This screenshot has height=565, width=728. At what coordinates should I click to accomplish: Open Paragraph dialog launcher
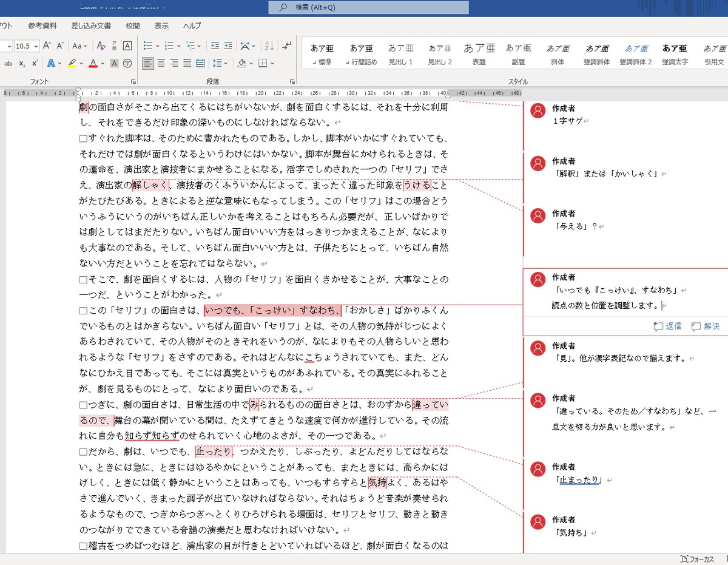291,81
